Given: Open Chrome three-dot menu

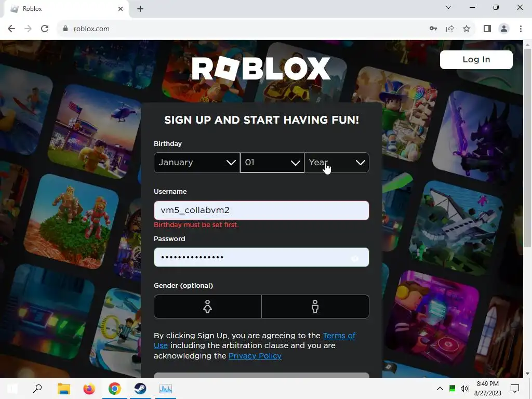Looking at the screenshot, I should pos(521,29).
